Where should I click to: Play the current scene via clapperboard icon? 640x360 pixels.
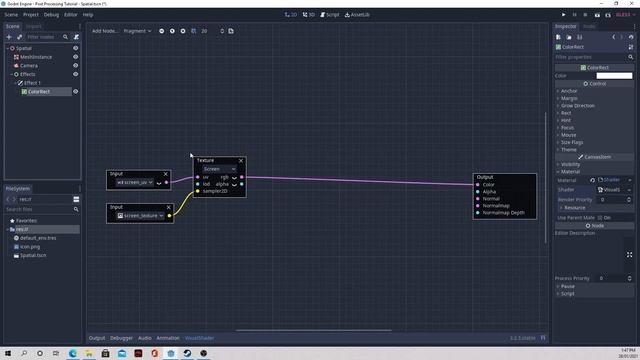tap(597, 15)
